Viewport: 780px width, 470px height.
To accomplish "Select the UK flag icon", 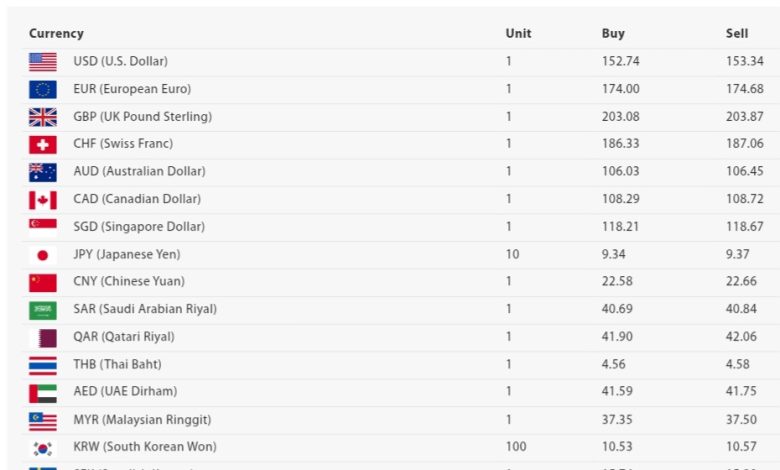I will point(43,117).
